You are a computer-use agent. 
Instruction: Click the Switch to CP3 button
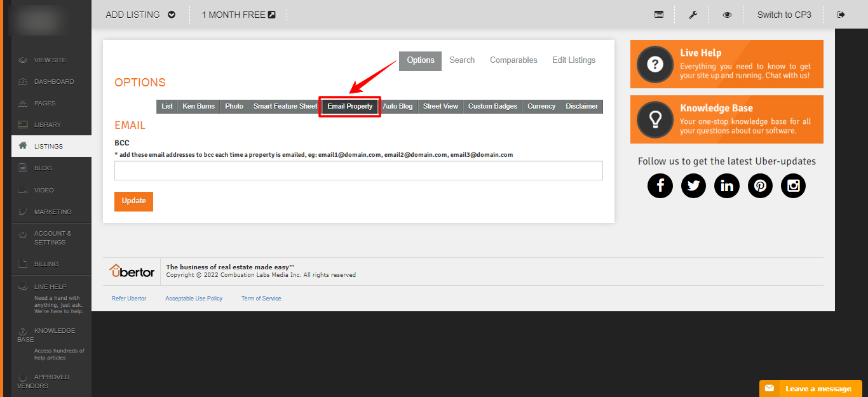click(784, 15)
